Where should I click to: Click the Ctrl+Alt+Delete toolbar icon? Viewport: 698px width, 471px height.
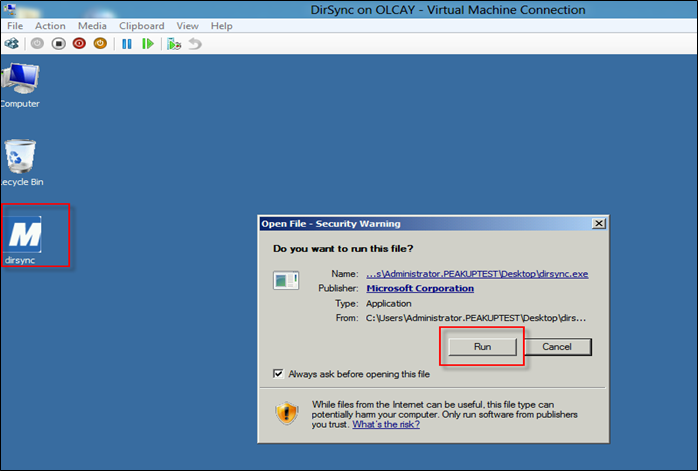click(x=12, y=44)
